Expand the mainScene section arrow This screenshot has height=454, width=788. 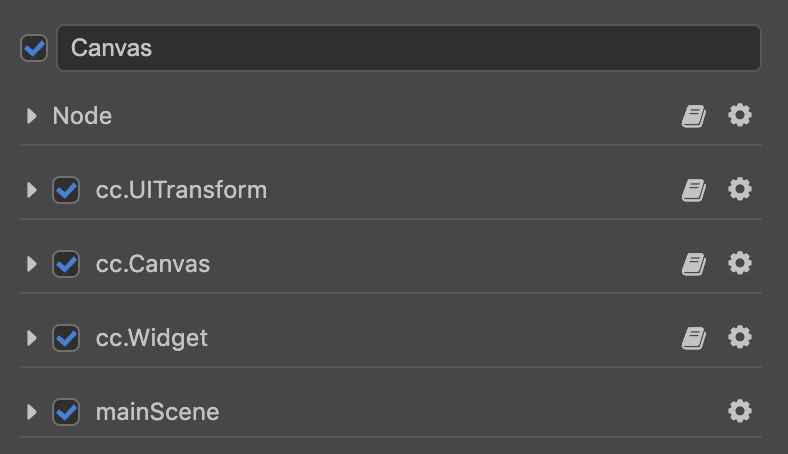click(x=32, y=412)
